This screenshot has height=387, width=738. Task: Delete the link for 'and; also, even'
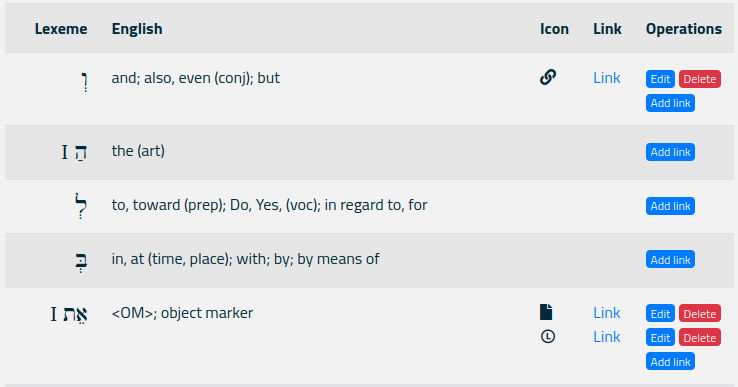tap(700, 79)
